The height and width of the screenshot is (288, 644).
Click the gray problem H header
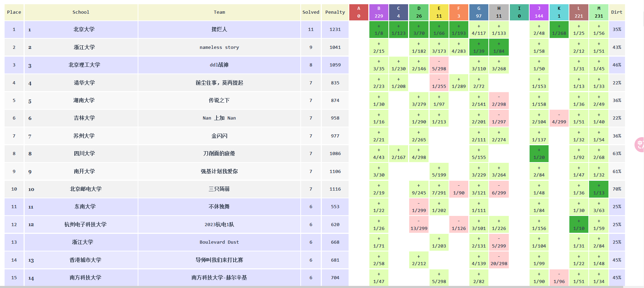499,12
